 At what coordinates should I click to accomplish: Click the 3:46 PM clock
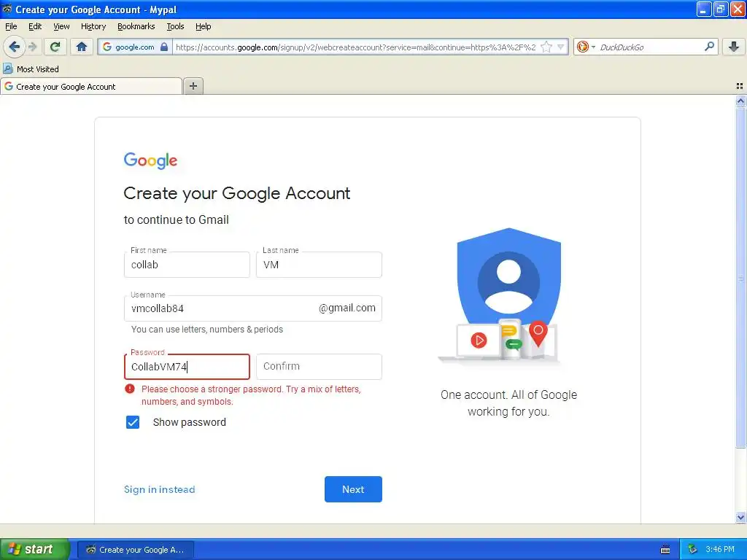point(720,550)
